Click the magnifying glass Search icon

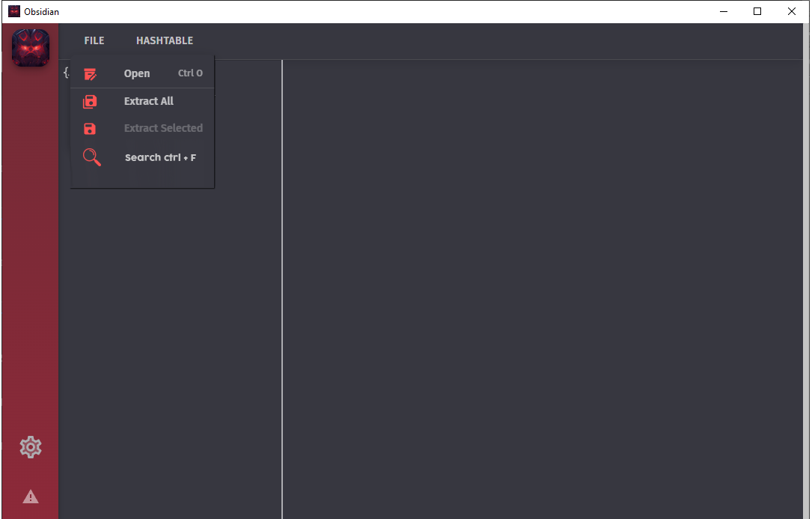[91, 157]
